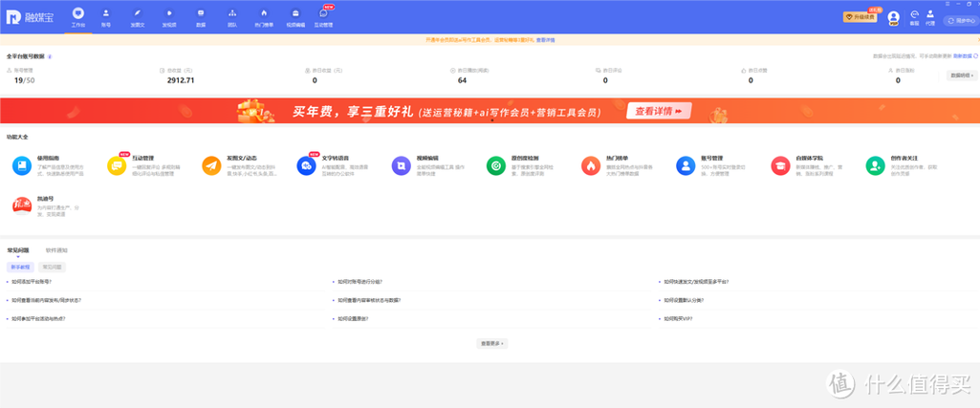Open 团队 in the top navigation
The height and width of the screenshot is (408, 980).
point(232,17)
